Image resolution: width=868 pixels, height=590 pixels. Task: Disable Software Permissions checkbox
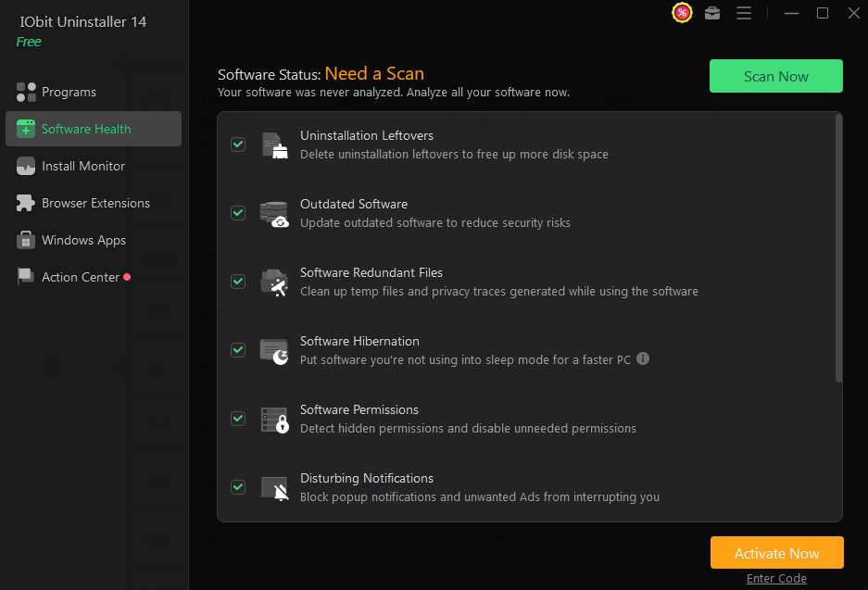[x=238, y=419]
